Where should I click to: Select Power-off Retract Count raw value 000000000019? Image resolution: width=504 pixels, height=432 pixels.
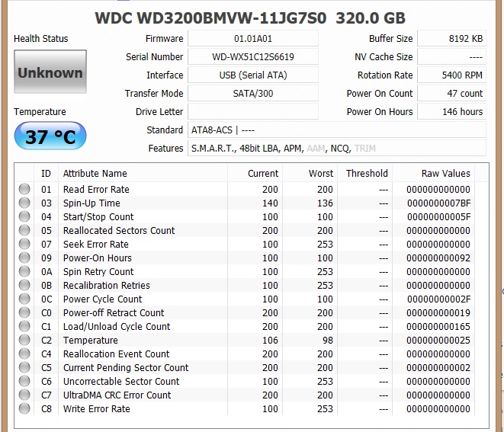[x=438, y=313]
